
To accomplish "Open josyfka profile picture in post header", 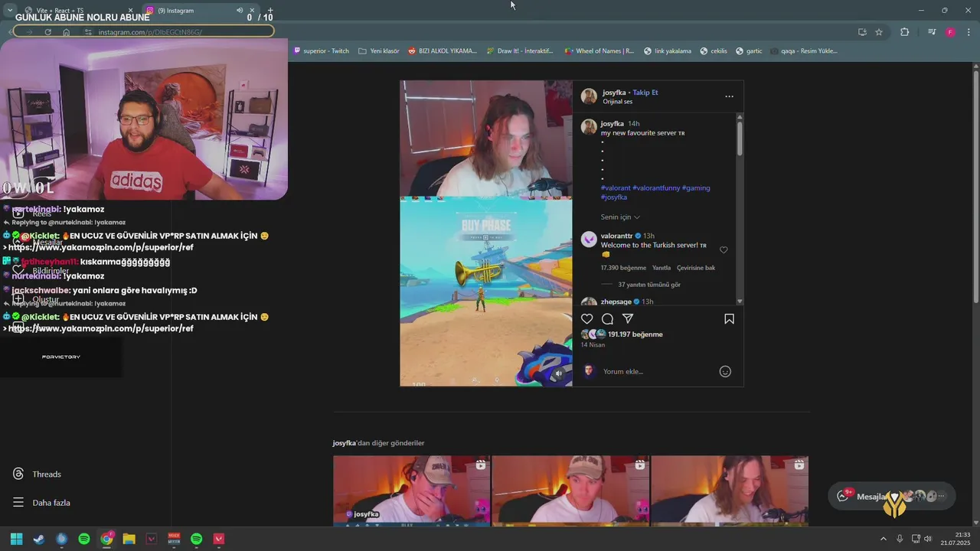I will tap(589, 96).
